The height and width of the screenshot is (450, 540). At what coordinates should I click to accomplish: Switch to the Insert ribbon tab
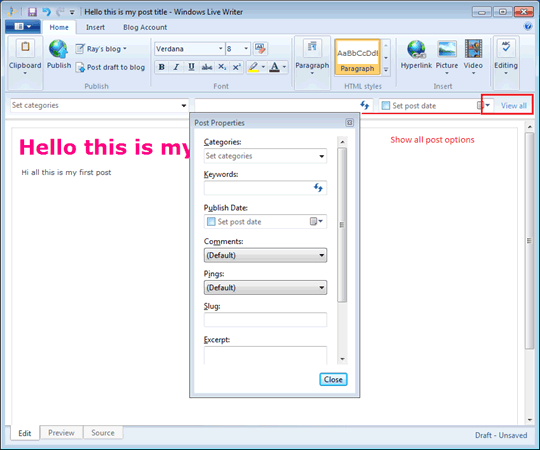[95, 27]
